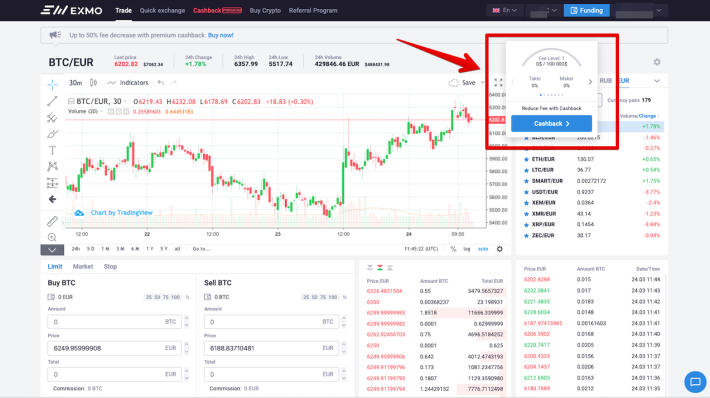Select the prediction and measurement tool
Image resolution: width=710 pixels, height=398 pixels.
53,183
